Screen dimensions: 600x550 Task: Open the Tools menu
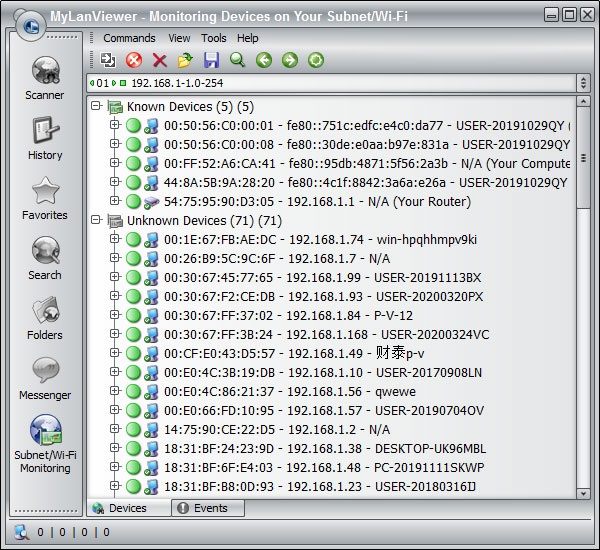[x=214, y=38]
